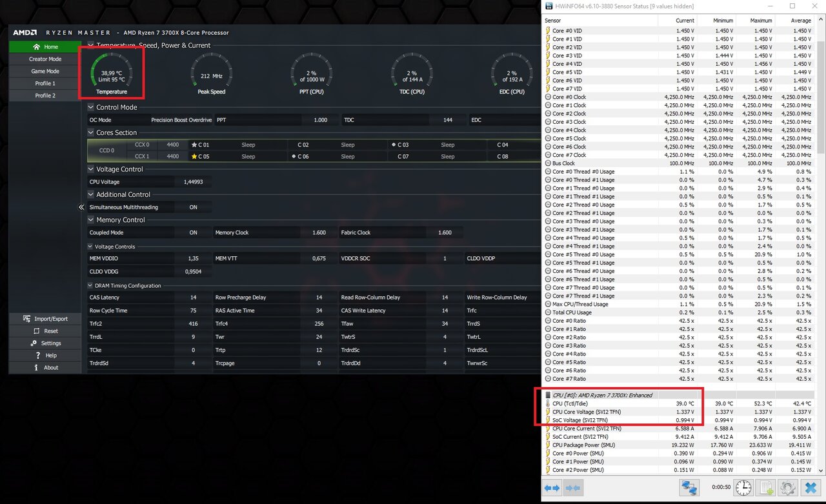The height and width of the screenshot is (504, 826).
Task: Click the About info icon
Action: click(36, 368)
